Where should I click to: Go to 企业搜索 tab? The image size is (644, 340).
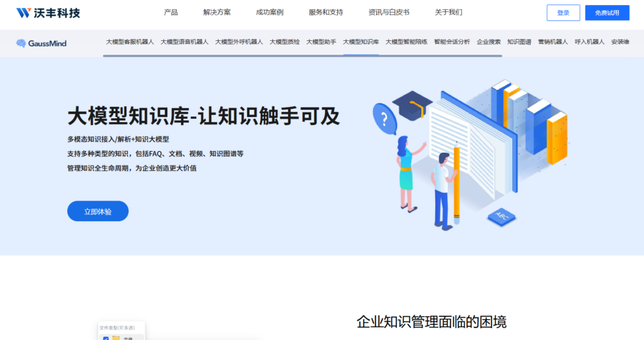click(x=488, y=42)
